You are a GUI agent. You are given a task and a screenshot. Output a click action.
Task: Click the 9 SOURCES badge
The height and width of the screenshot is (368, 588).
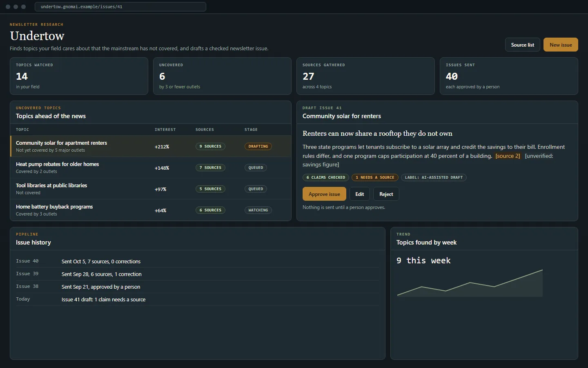click(x=210, y=146)
